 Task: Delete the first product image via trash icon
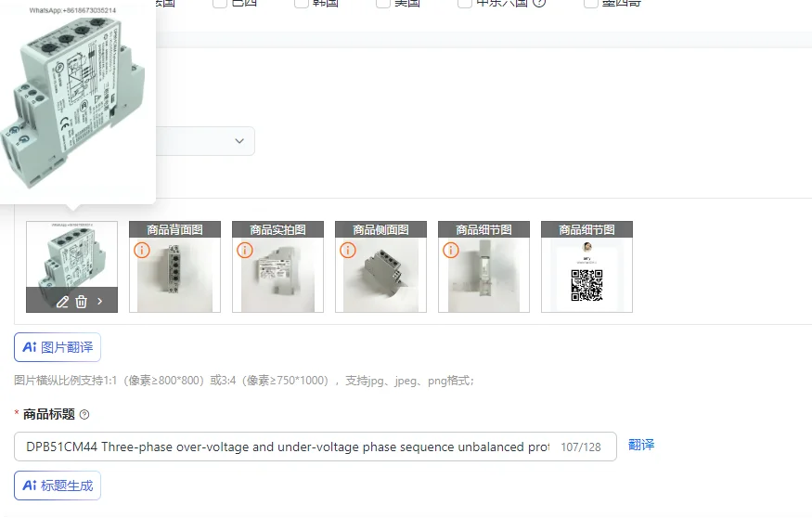pos(82,302)
